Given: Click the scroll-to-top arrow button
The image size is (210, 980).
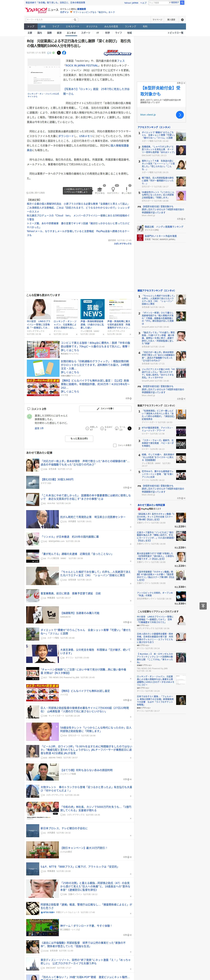Looking at the screenshot, I should [203, 606].
